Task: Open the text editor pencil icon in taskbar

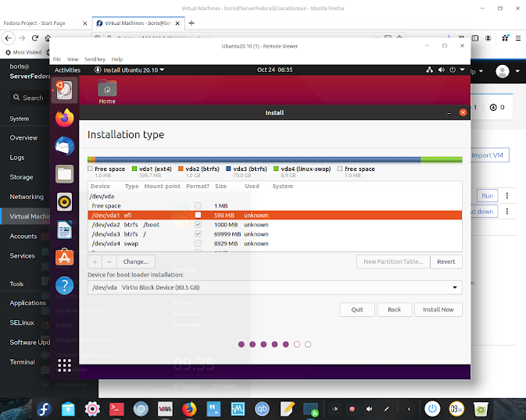Action: 287,409
